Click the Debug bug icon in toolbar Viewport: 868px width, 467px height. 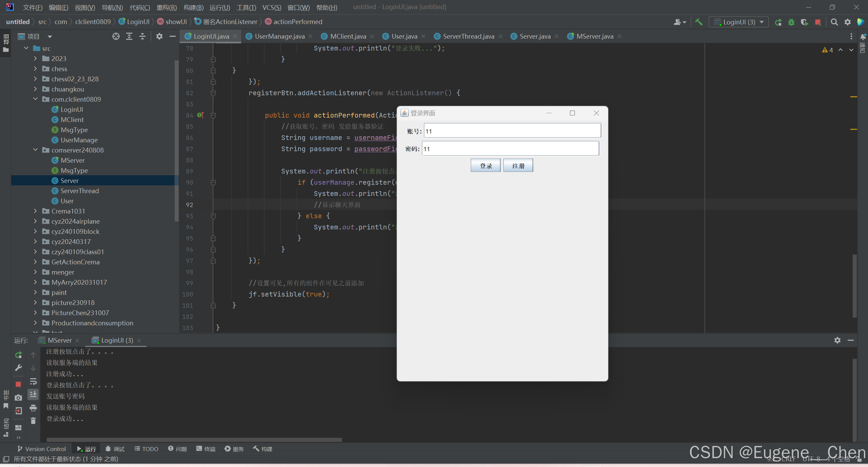tap(791, 22)
